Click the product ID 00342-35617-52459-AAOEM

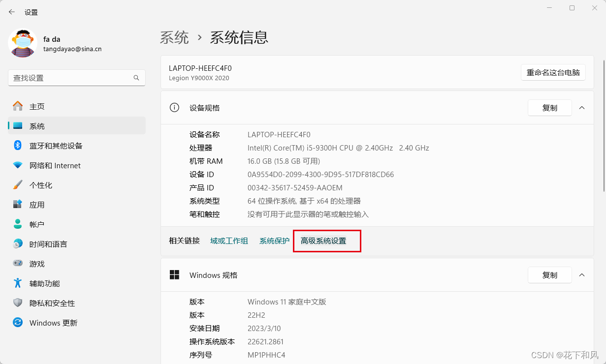coord(295,187)
